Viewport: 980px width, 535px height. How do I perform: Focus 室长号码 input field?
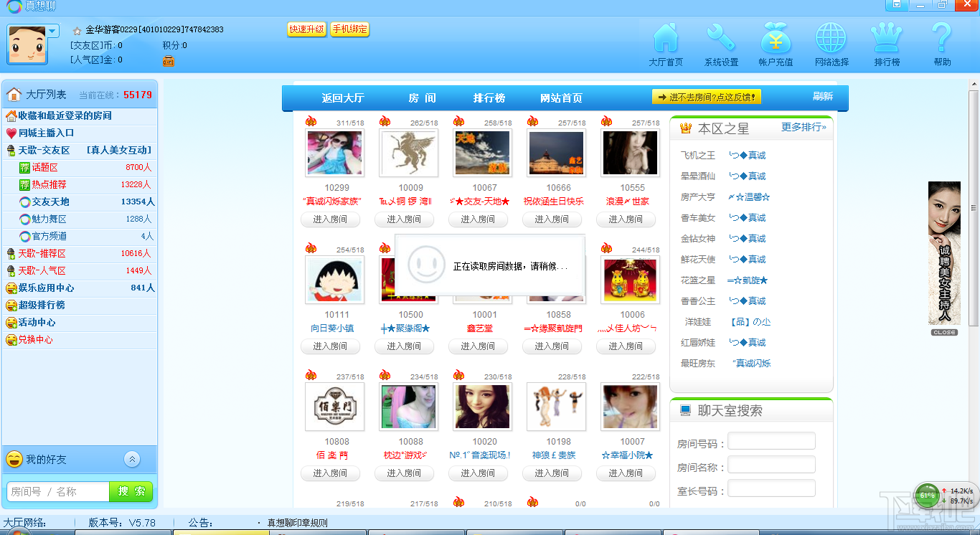click(771, 488)
